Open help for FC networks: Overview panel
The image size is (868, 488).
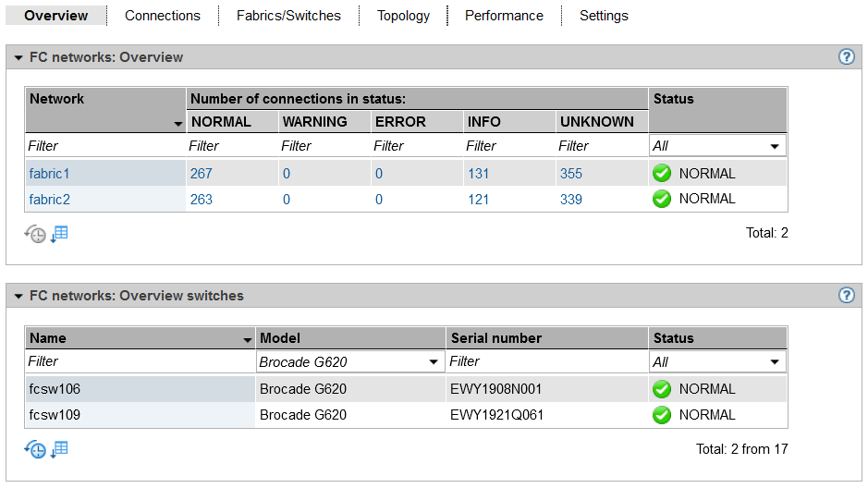click(846, 57)
